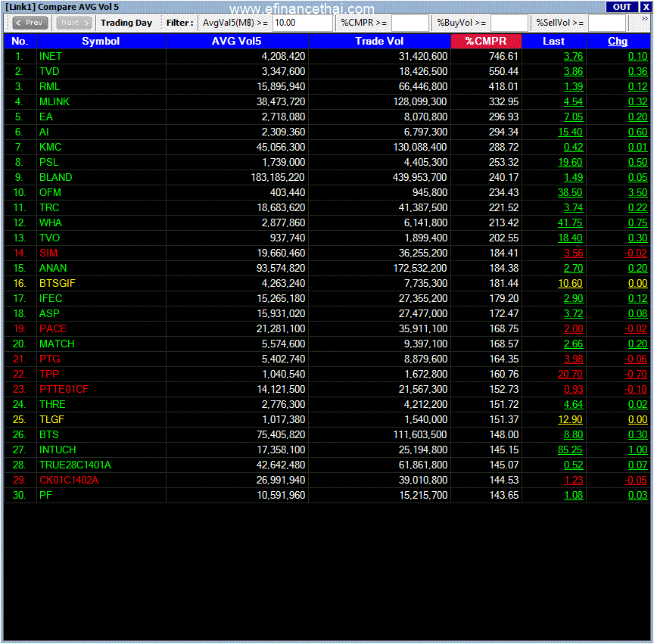Click BTS last price 8.80
This screenshot has width=654, height=644.
574,434
